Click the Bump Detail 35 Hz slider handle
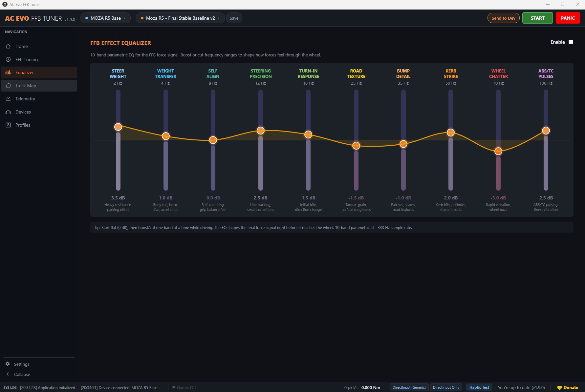 [403, 144]
